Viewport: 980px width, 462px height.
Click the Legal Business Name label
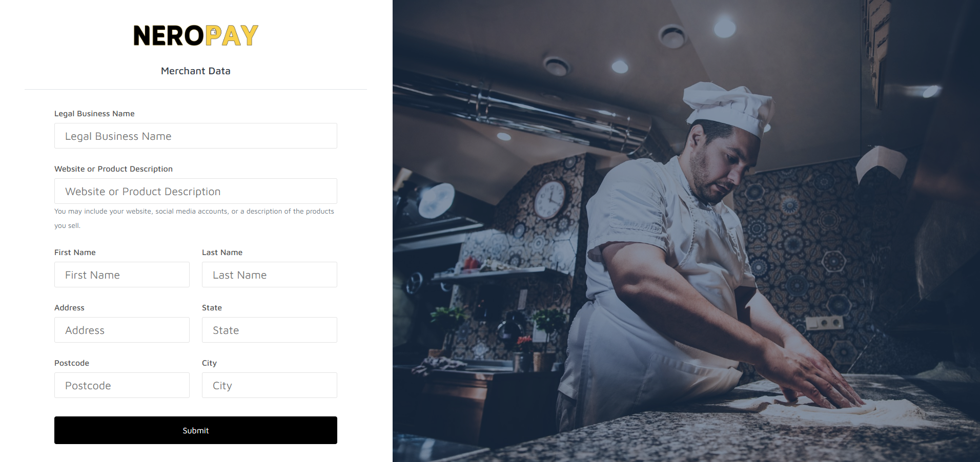coord(94,114)
